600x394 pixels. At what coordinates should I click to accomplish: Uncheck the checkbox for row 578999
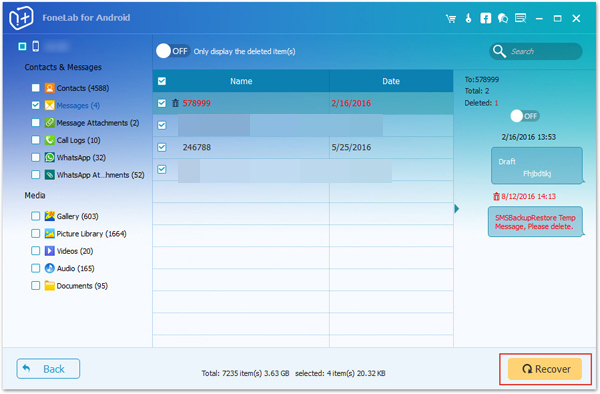[162, 103]
